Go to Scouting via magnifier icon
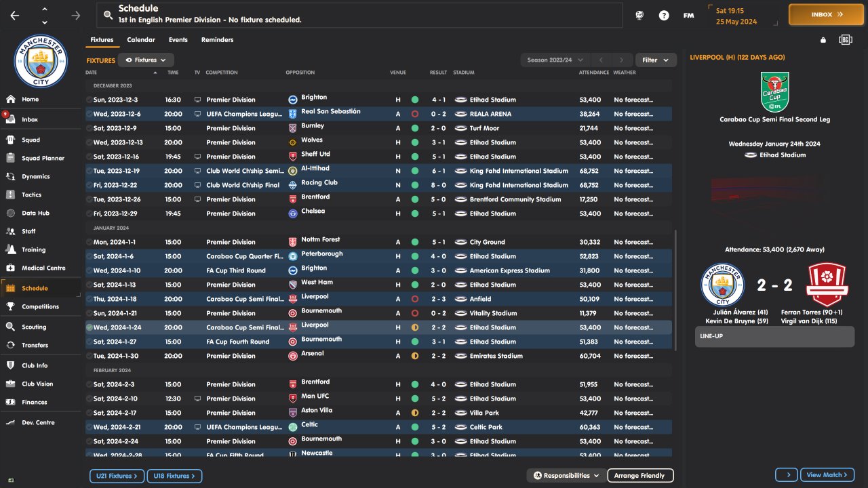 coord(11,327)
